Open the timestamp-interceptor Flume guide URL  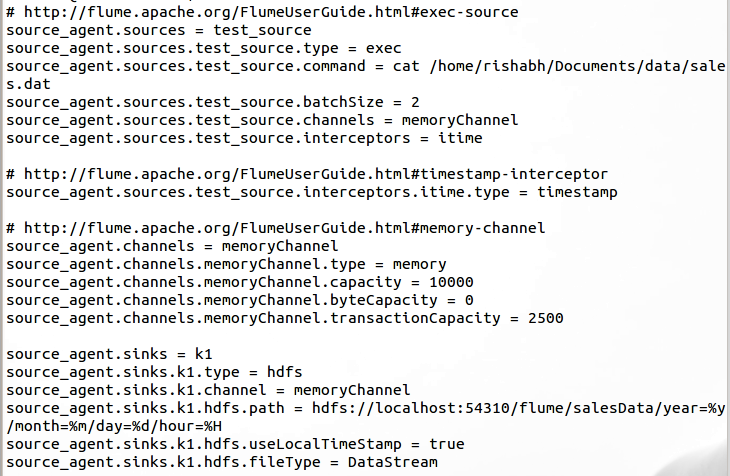[316, 174]
